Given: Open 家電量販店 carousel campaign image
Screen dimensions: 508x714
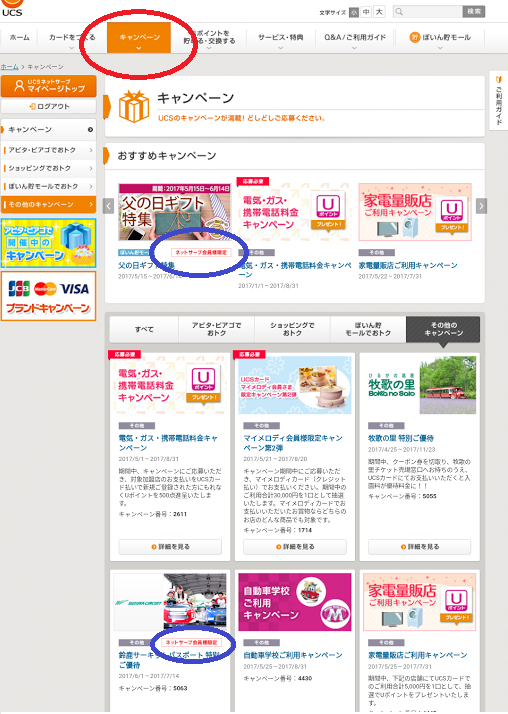Looking at the screenshot, I should click(415, 212).
